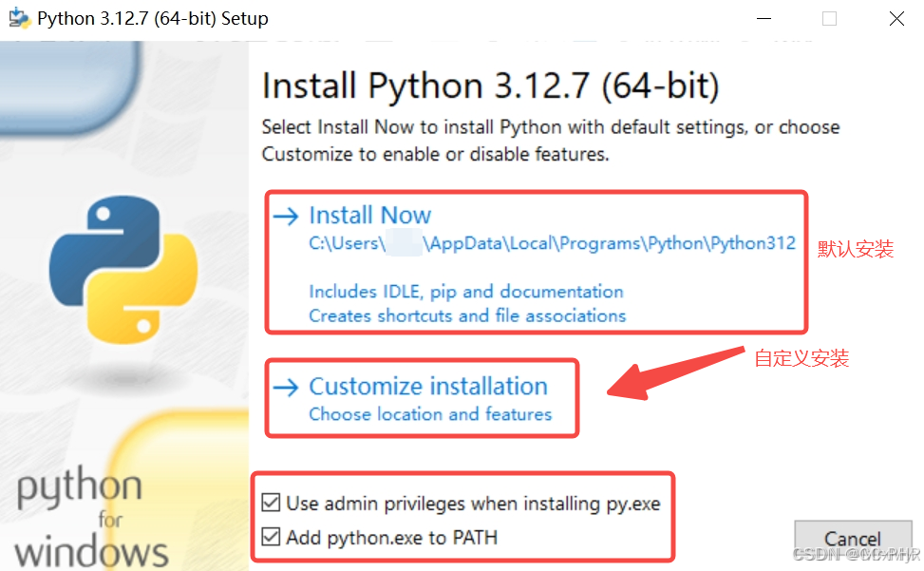
Task: Click the default install path text
Action: [552, 243]
